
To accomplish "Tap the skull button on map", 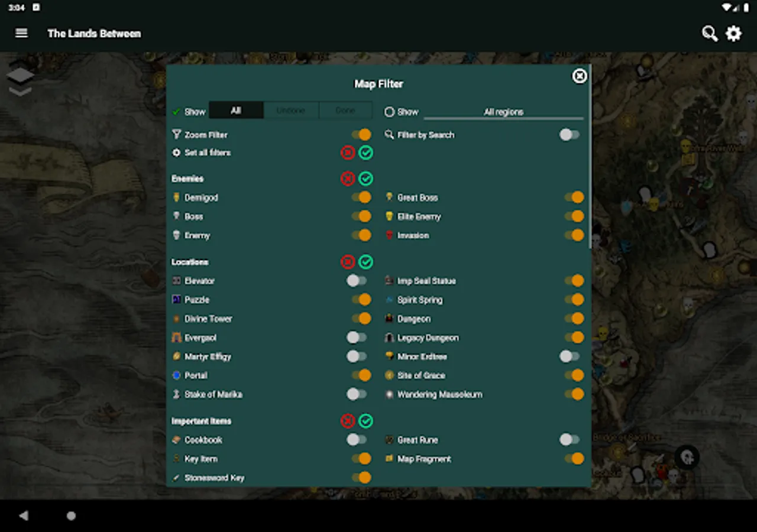I will pyautogui.click(x=687, y=457).
